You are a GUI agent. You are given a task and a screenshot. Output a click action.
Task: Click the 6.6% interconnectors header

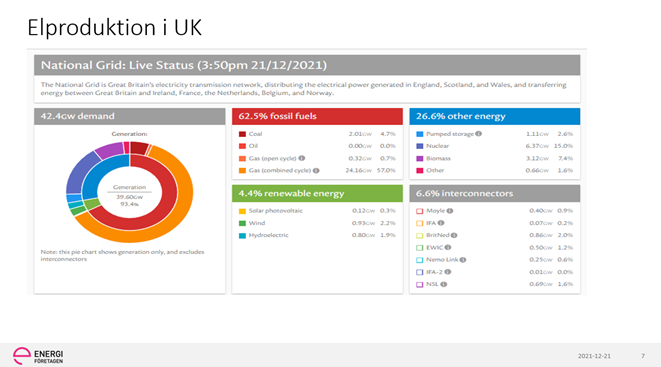(494, 193)
